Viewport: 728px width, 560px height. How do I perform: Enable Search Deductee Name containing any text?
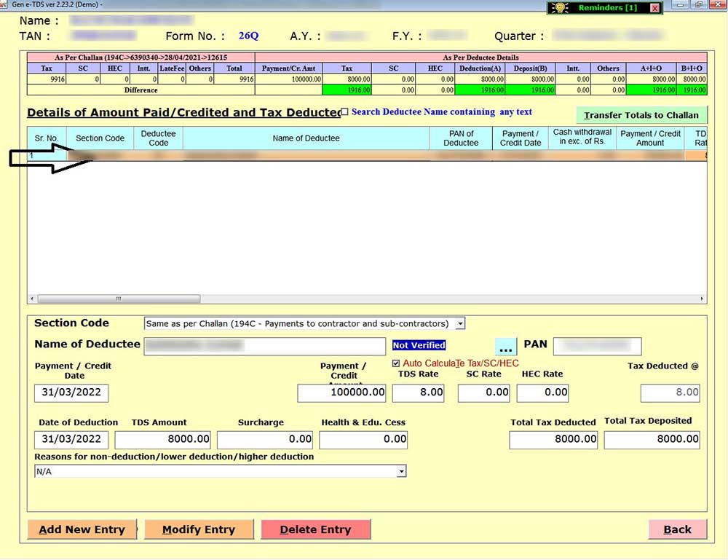coord(345,112)
